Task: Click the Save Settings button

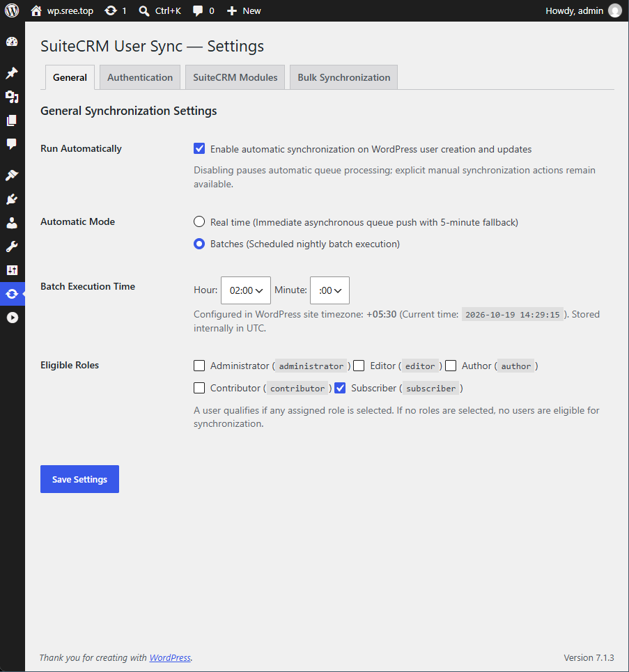Action: 79,479
